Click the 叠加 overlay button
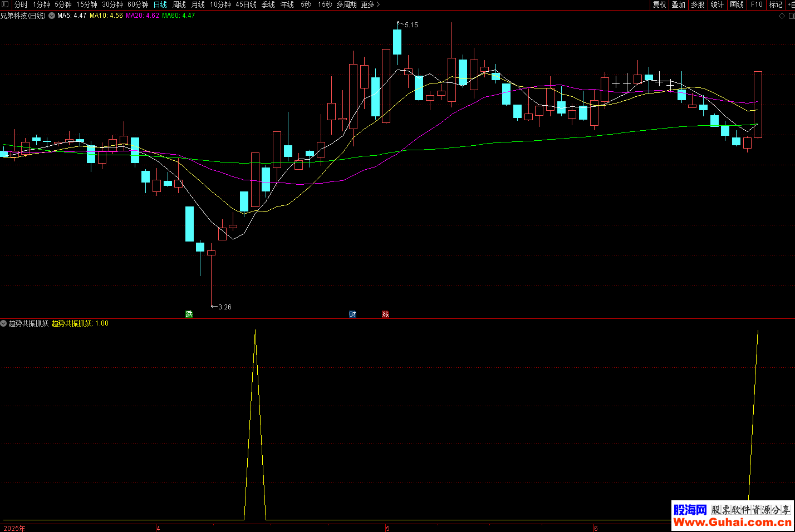 (678, 4)
